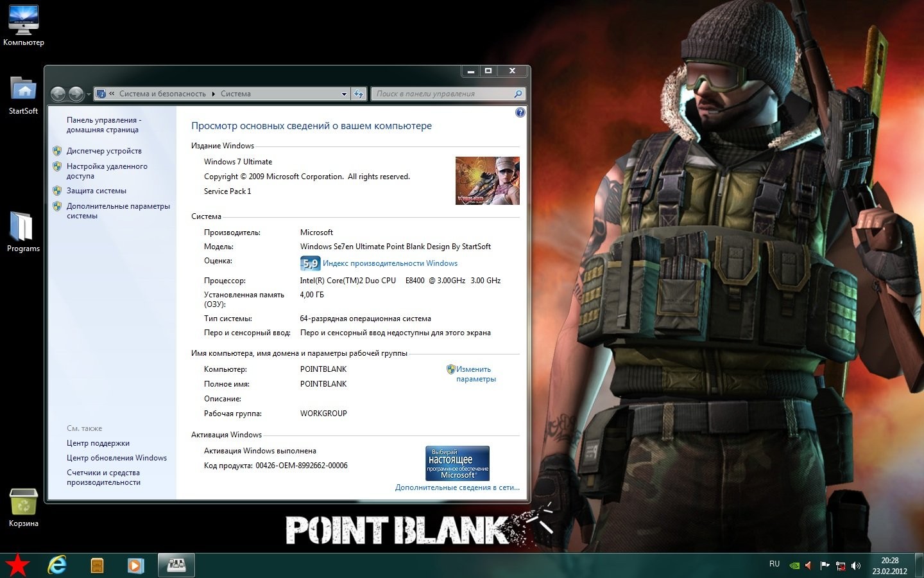Viewport: 924px width, 578px height.
Task: Click the RU language indicator
Action: pos(774,564)
